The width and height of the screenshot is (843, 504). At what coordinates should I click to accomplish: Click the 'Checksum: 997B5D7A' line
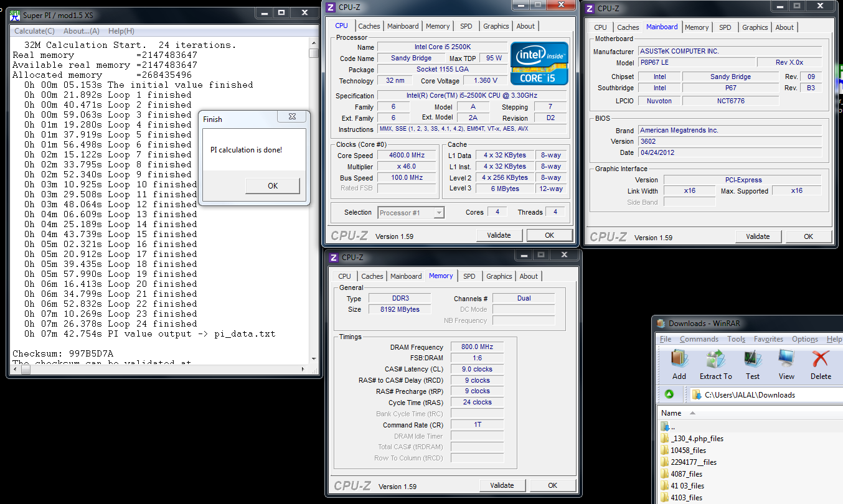[x=63, y=353]
